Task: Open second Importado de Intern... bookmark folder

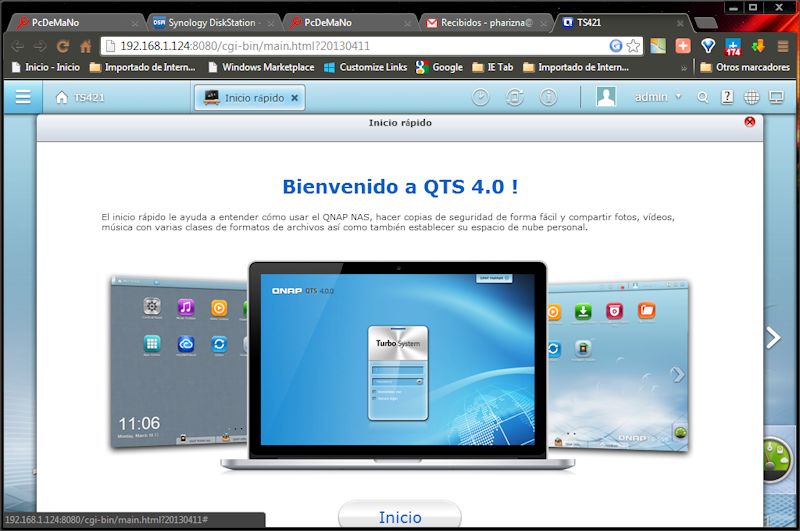Action: (576, 67)
